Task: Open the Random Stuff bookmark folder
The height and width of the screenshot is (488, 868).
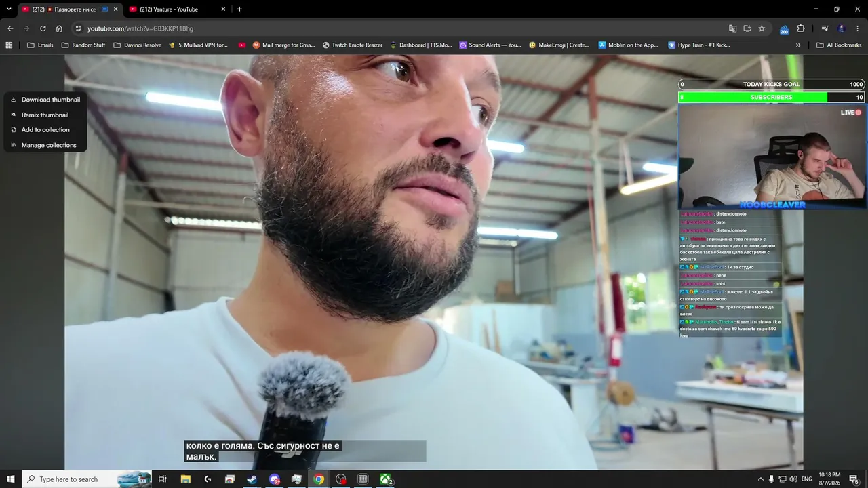Action: [83, 45]
